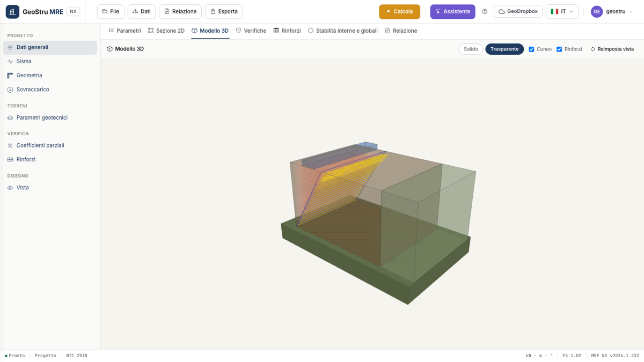
Task: Click the Coefficienti parziali percent icon
Action: tap(10, 145)
